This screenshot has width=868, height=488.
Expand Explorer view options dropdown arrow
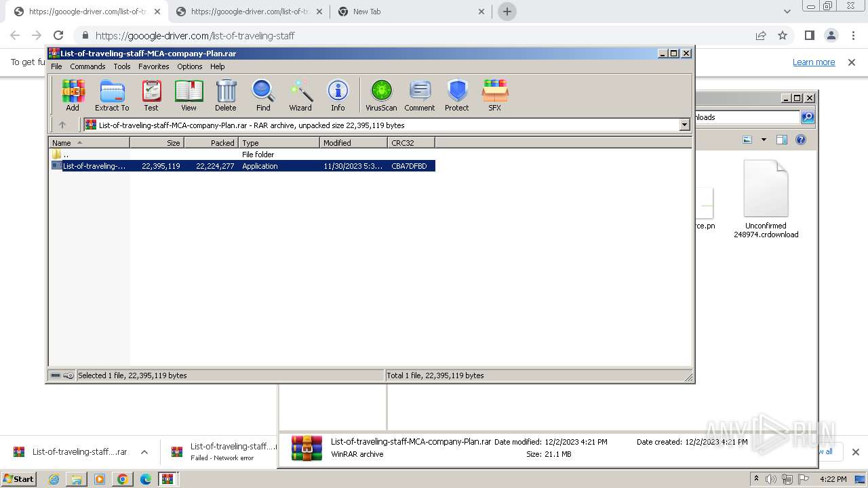coord(764,140)
